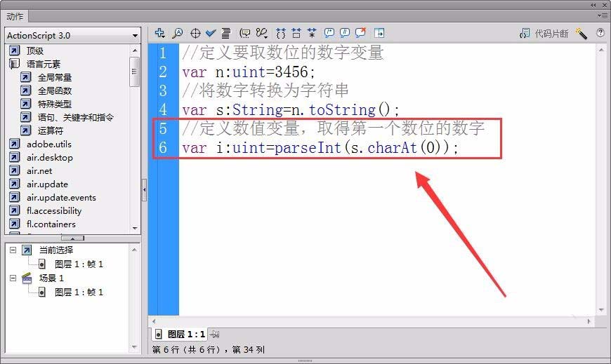Click the code editor scroll-right arrow
The width and height of the screenshot is (611, 364).
589,321
